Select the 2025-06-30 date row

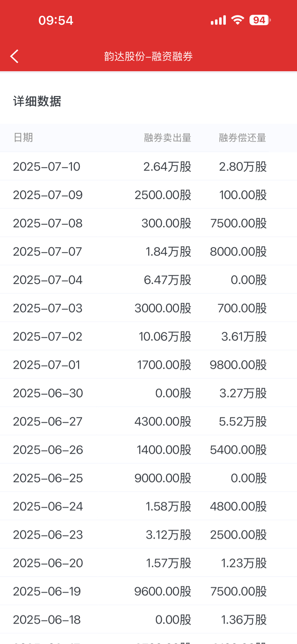point(148,393)
